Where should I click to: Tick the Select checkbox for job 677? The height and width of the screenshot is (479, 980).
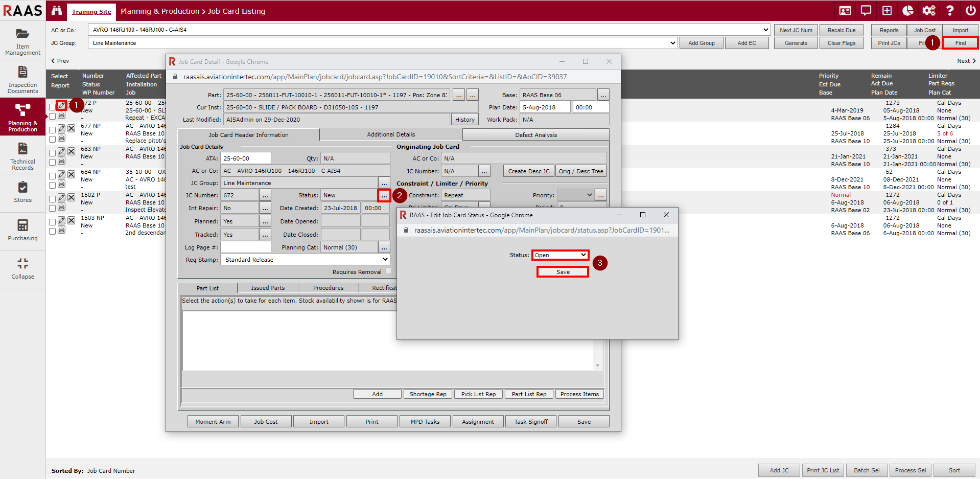point(52,130)
